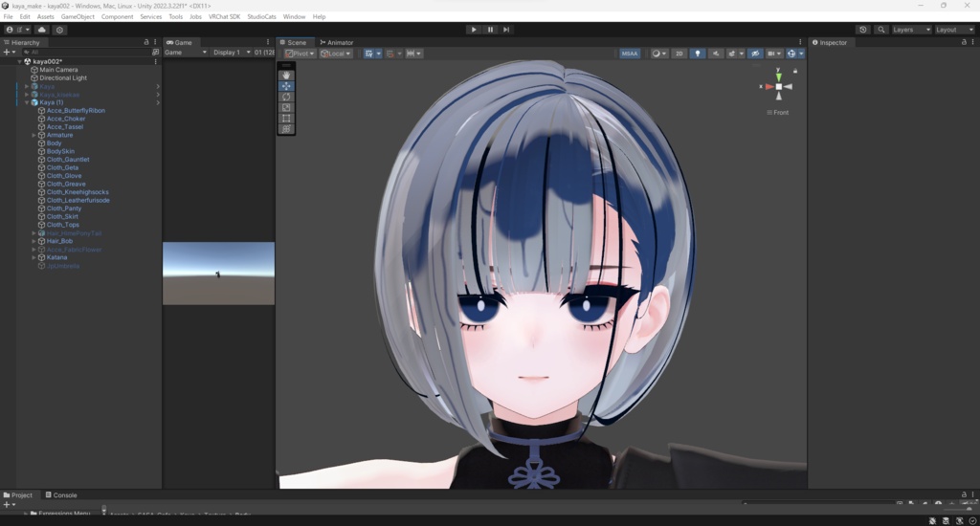
Task: Click the scene picker icon in Hierarchy search
Action: click(x=156, y=52)
